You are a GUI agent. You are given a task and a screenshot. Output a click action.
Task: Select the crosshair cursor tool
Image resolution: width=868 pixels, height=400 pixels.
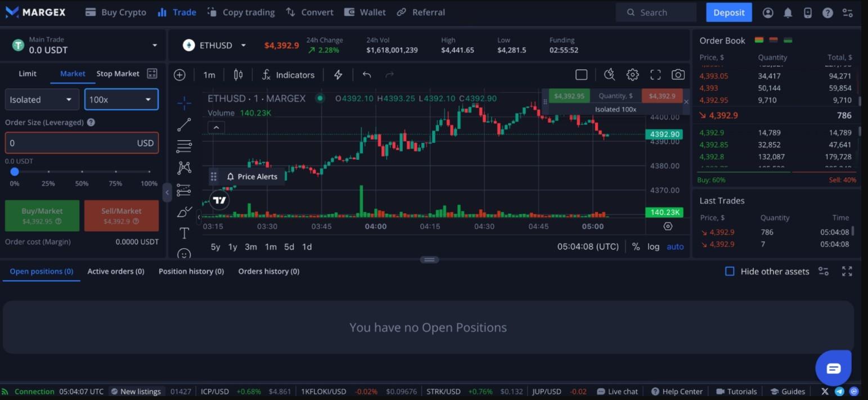184,102
